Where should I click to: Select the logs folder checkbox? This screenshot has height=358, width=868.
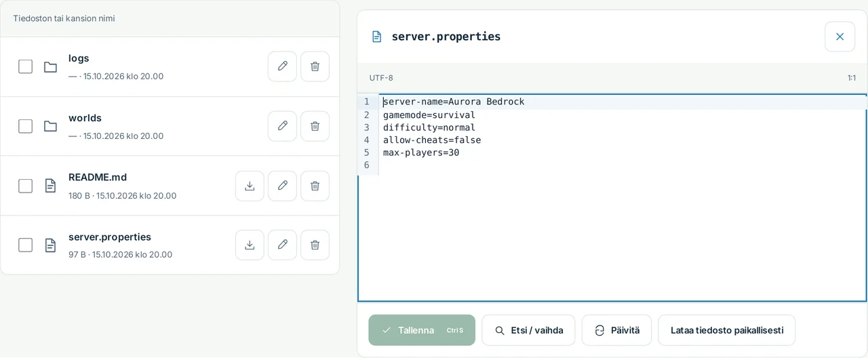coord(25,66)
